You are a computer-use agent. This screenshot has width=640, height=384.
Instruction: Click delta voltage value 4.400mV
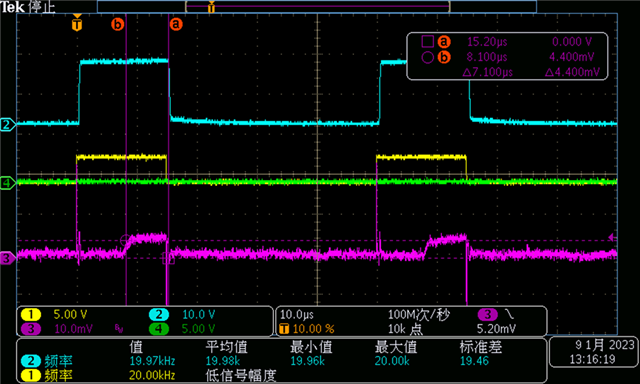pos(572,73)
